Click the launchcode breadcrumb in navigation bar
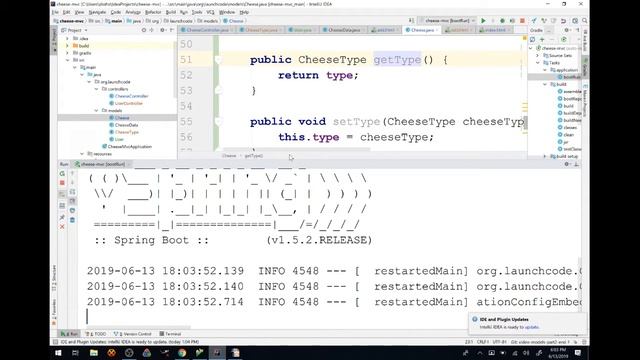 pos(178,21)
